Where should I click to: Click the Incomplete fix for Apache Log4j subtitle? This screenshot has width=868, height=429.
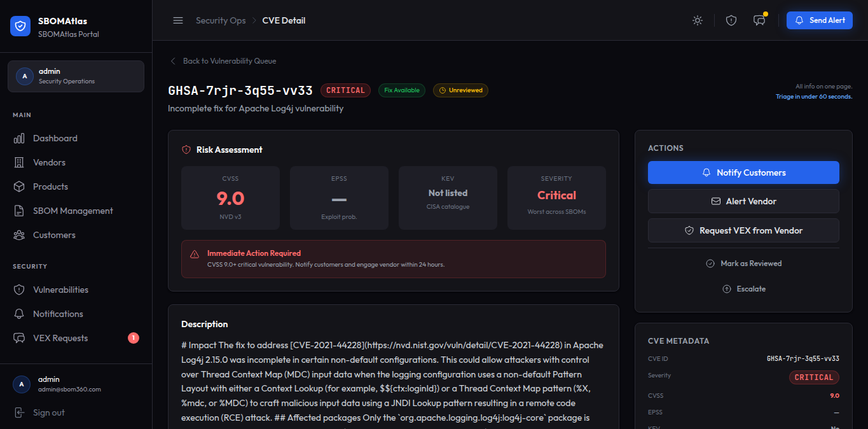tap(256, 108)
